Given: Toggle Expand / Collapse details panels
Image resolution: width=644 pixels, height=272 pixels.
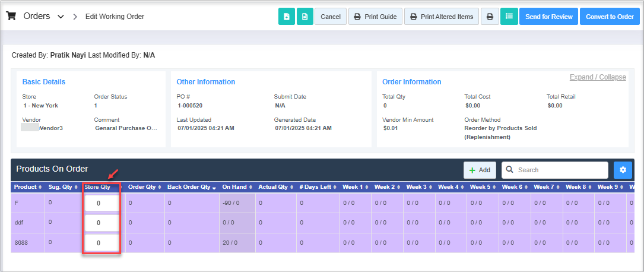Looking at the screenshot, I should click(x=597, y=77).
